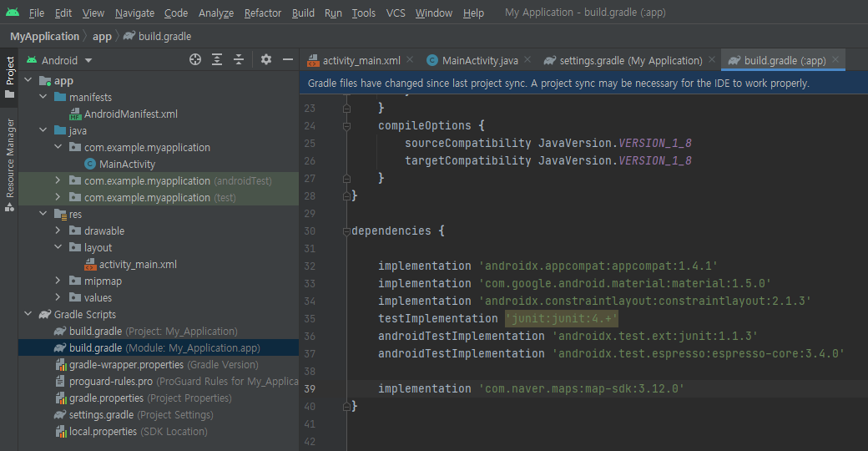Click line number 39 in editor gutter
This screenshot has height=451, width=868.
coord(310,389)
